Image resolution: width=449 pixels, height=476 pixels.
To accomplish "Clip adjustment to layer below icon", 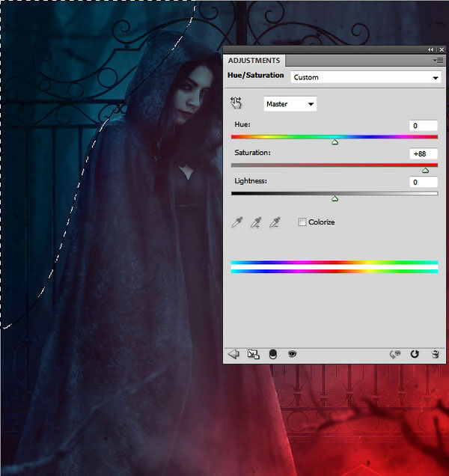I will pos(273,354).
